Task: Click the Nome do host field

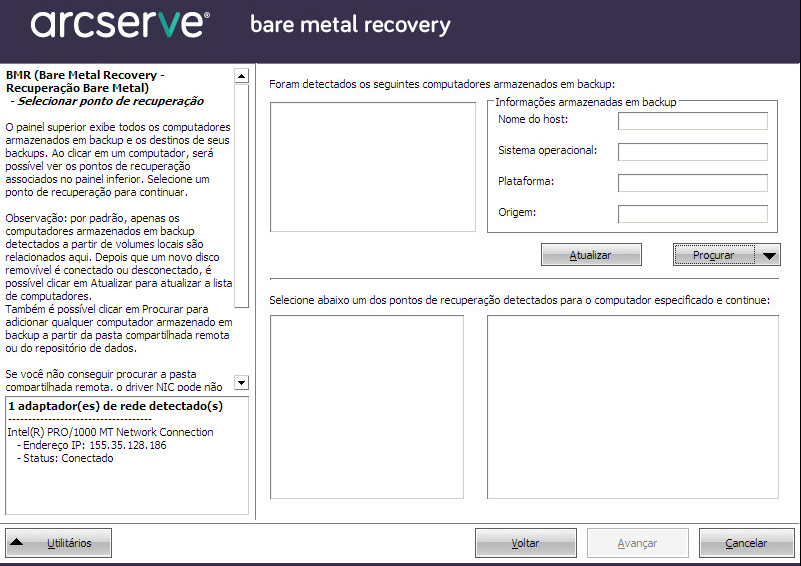Action: click(x=693, y=121)
